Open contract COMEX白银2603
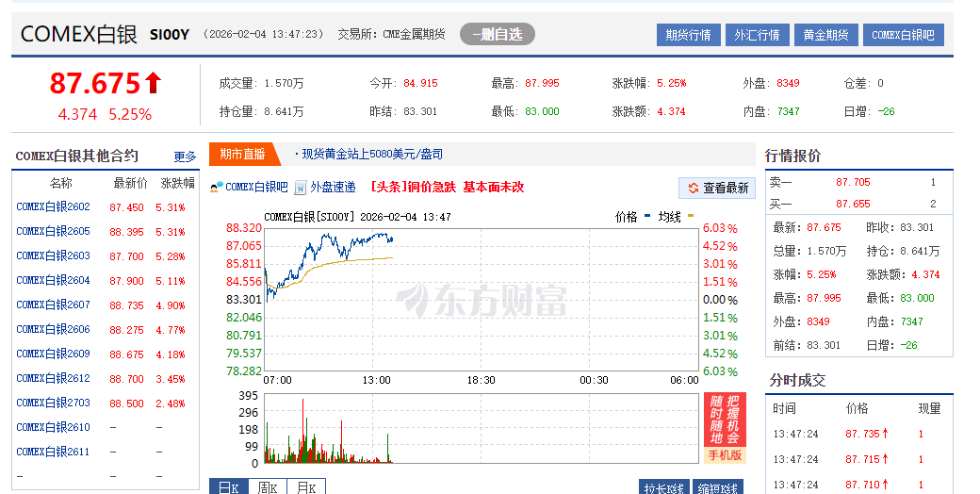This screenshot has height=494, width=980. pos(53,255)
